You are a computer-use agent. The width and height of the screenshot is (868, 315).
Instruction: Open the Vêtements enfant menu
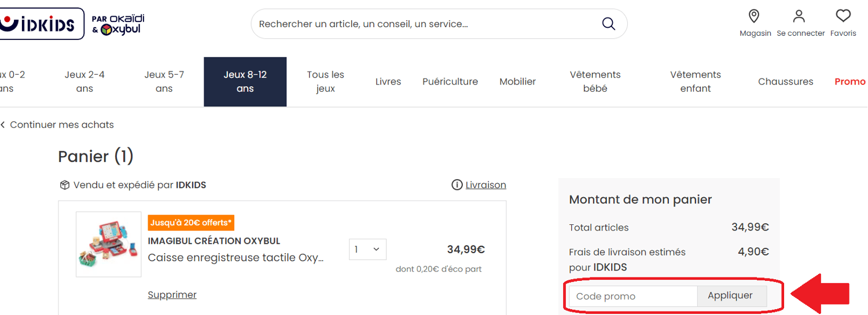pyautogui.click(x=696, y=81)
